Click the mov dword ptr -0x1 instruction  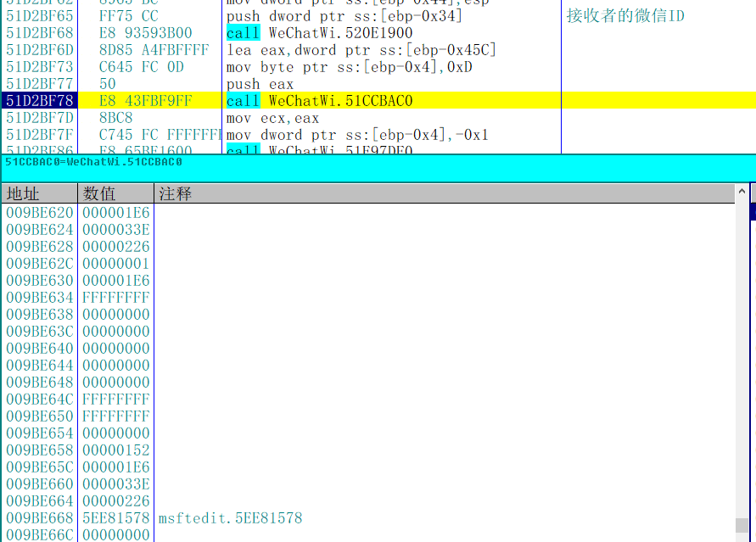[357, 134]
